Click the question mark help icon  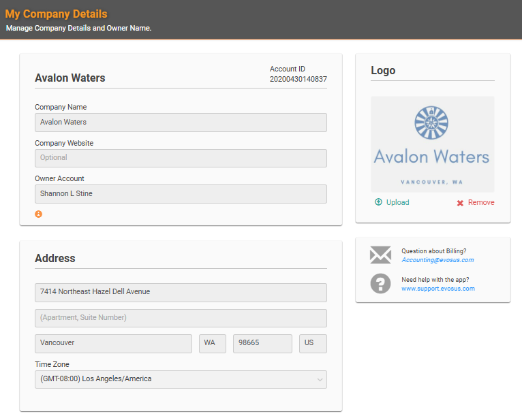(x=380, y=284)
